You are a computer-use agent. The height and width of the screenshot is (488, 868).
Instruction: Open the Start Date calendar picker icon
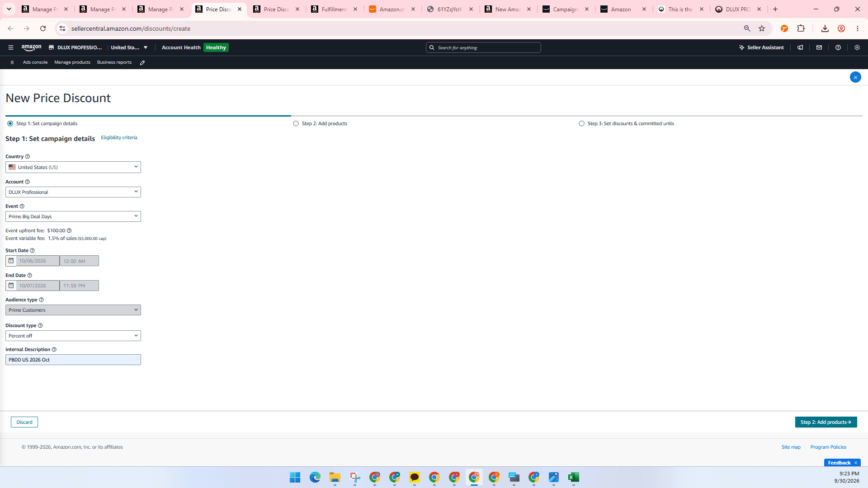coord(11,261)
